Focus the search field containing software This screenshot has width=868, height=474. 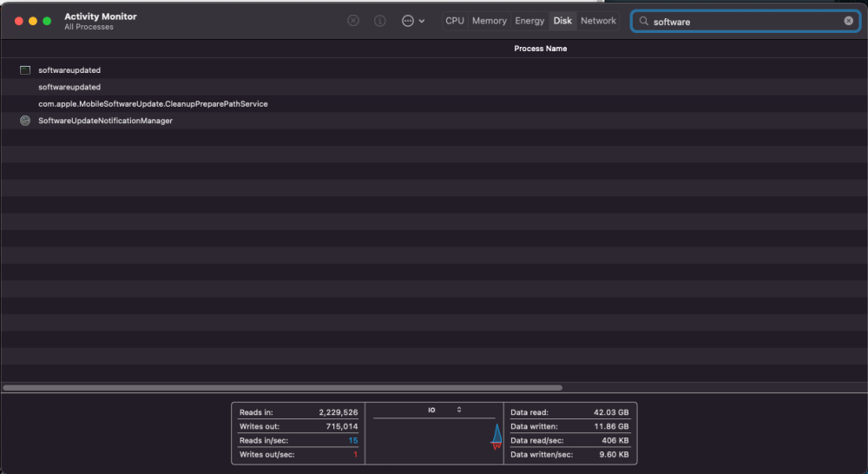coord(745,21)
